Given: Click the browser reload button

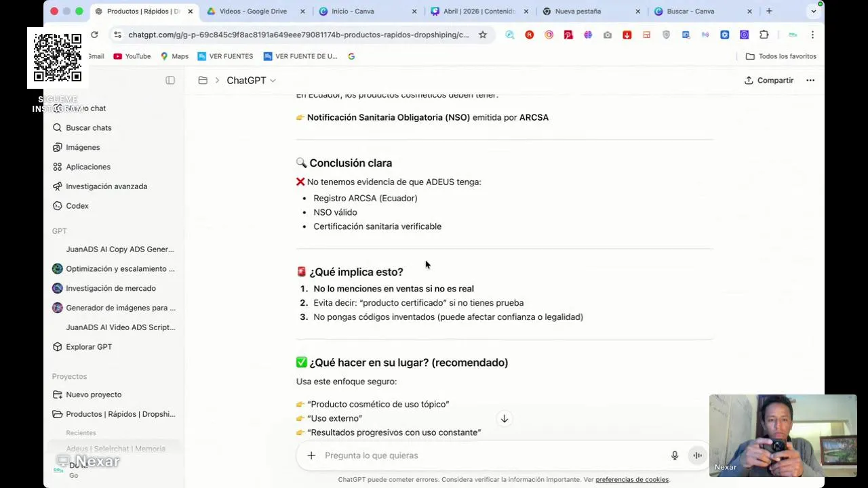Looking at the screenshot, I should (94, 35).
